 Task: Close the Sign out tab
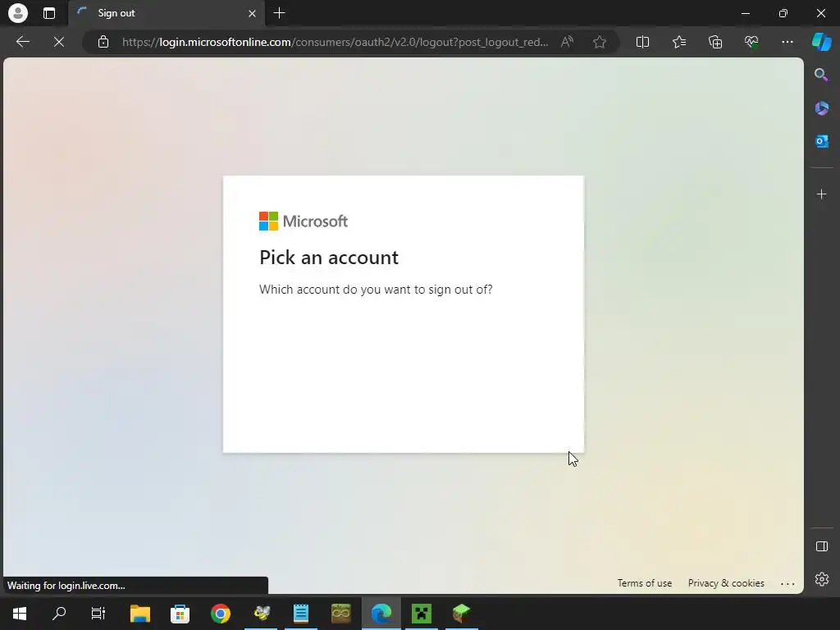pyautogui.click(x=252, y=13)
